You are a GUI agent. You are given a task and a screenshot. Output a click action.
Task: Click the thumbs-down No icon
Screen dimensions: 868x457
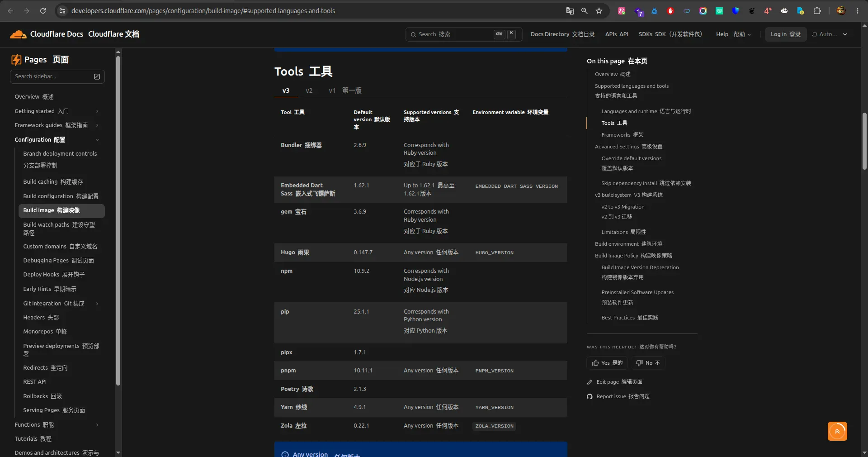(639, 363)
